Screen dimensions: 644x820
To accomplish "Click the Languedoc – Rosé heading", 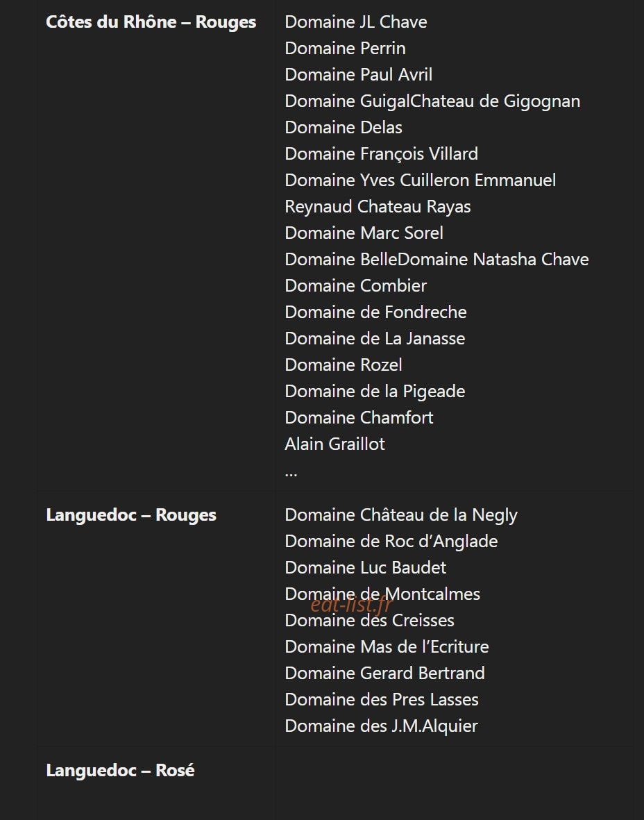I will click(120, 770).
